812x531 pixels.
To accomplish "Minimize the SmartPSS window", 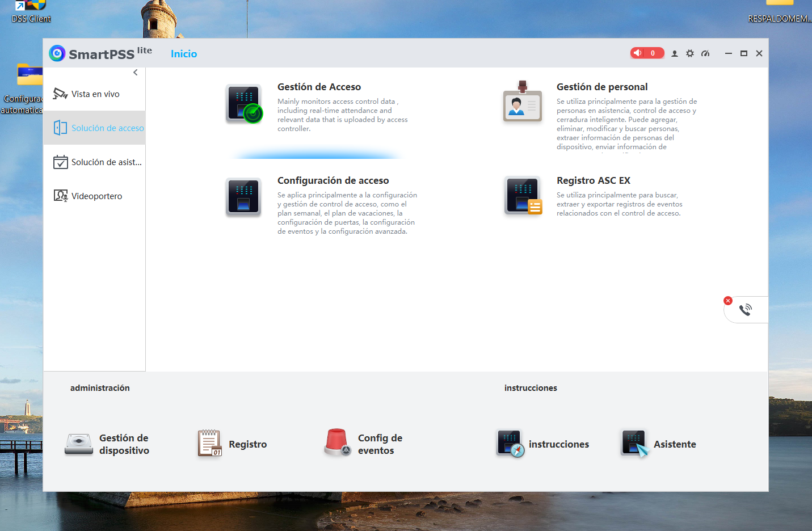I will pyautogui.click(x=729, y=53).
